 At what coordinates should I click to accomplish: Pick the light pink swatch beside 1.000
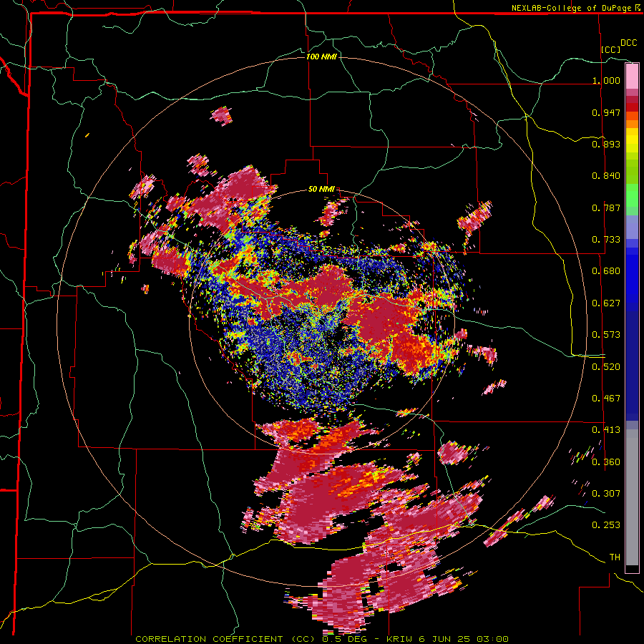click(632, 77)
